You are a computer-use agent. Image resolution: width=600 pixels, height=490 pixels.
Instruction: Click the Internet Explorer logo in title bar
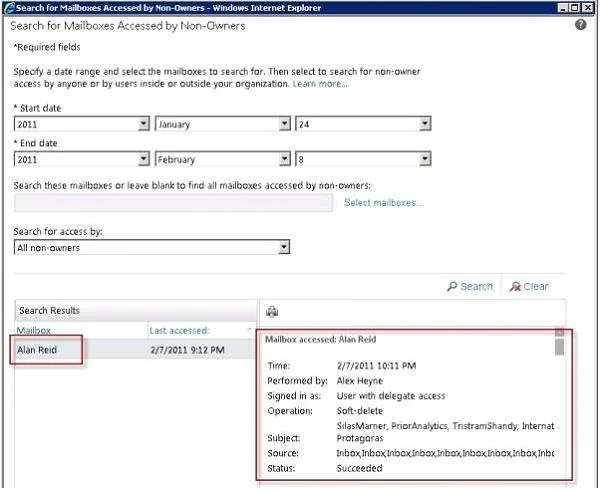click(x=9, y=7)
